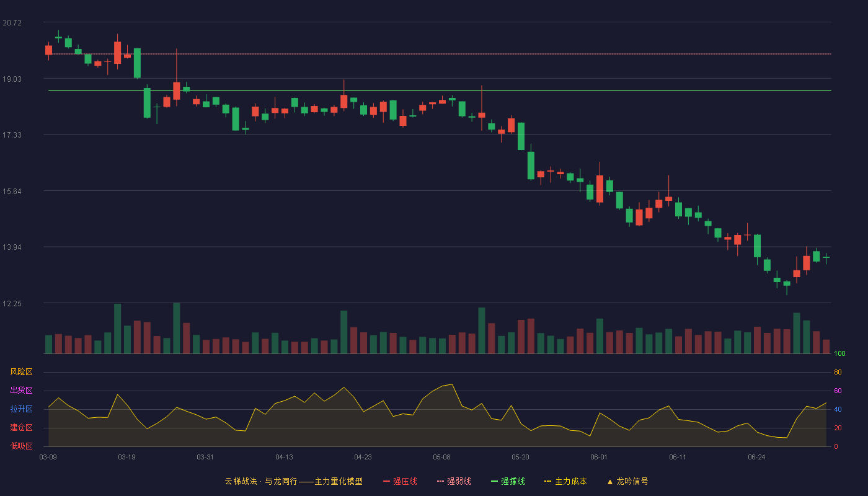Click the 15.64 price axis label
Screen dimensions: 868x496
12,192
